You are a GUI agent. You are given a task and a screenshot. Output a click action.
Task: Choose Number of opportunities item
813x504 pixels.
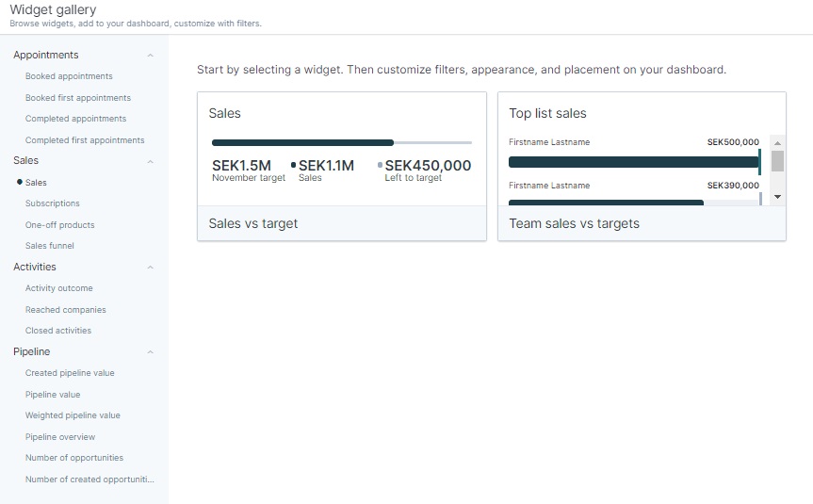click(x=74, y=458)
